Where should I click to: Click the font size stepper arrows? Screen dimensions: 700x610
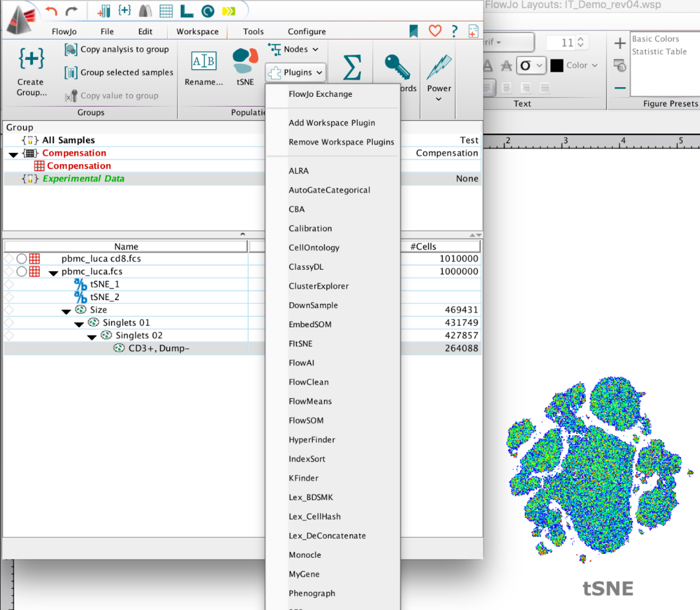pos(581,43)
